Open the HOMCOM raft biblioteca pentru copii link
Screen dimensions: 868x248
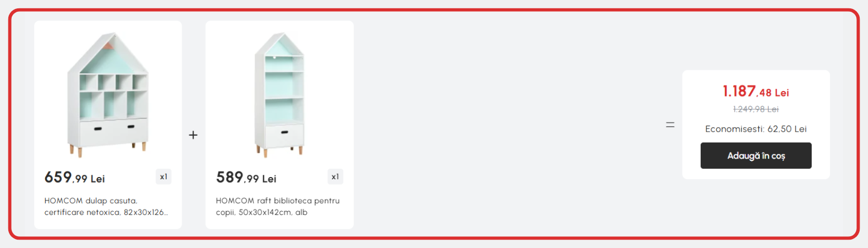coord(278,206)
